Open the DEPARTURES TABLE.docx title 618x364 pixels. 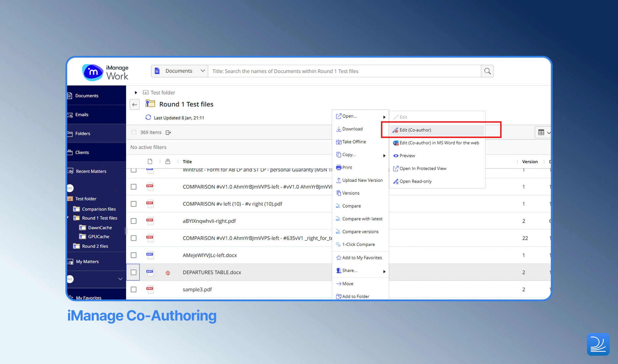[x=212, y=272]
